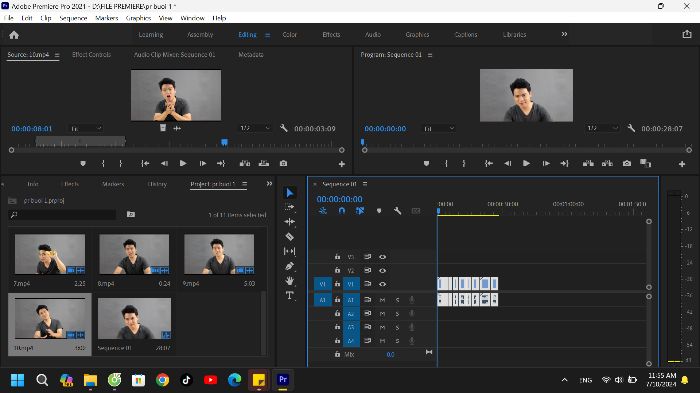Open Editing workspace menu icon
This screenshot has width=700, height=393.
click(267, 35)
